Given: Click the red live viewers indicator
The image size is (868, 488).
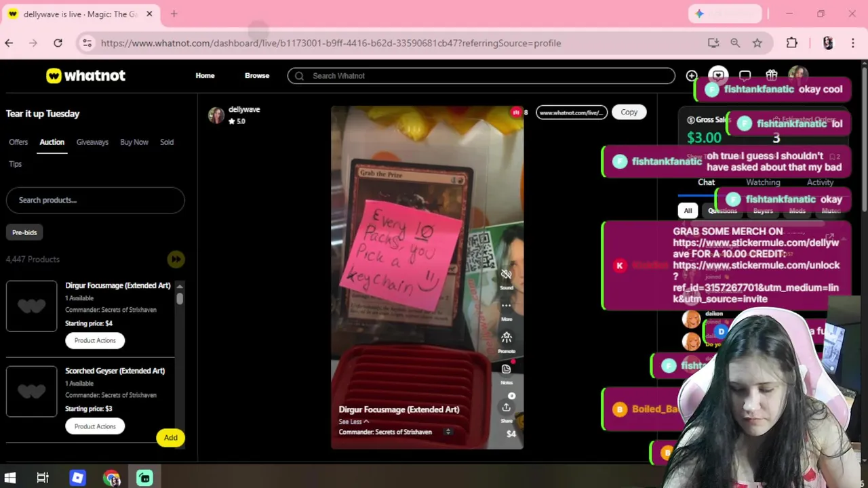Looking at the screenshot, I should (x=516, y=112).
